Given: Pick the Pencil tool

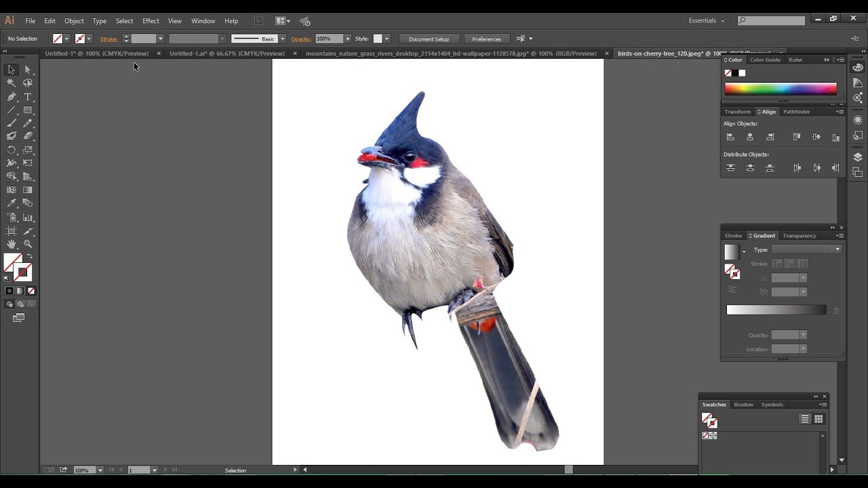Looking at the screenshot, I should click(28, 123).
